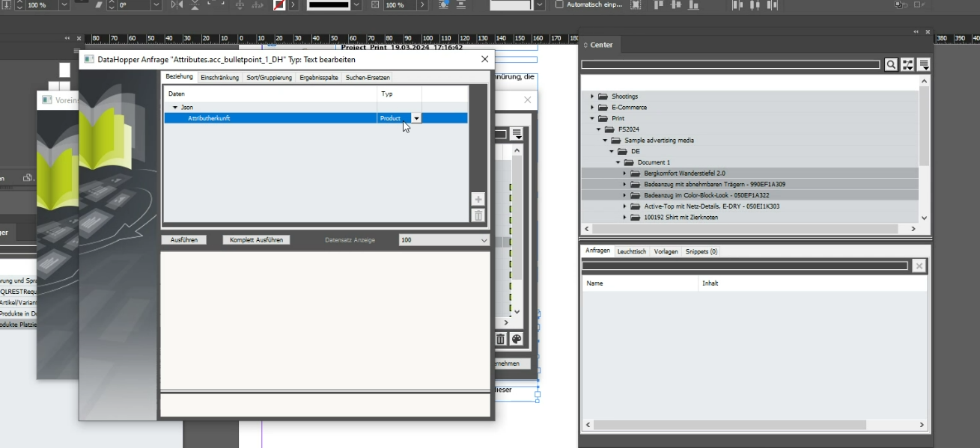Toggle the stroke color indicator in the toolbar
Viewport: 980px width, 448px height.
280,5
